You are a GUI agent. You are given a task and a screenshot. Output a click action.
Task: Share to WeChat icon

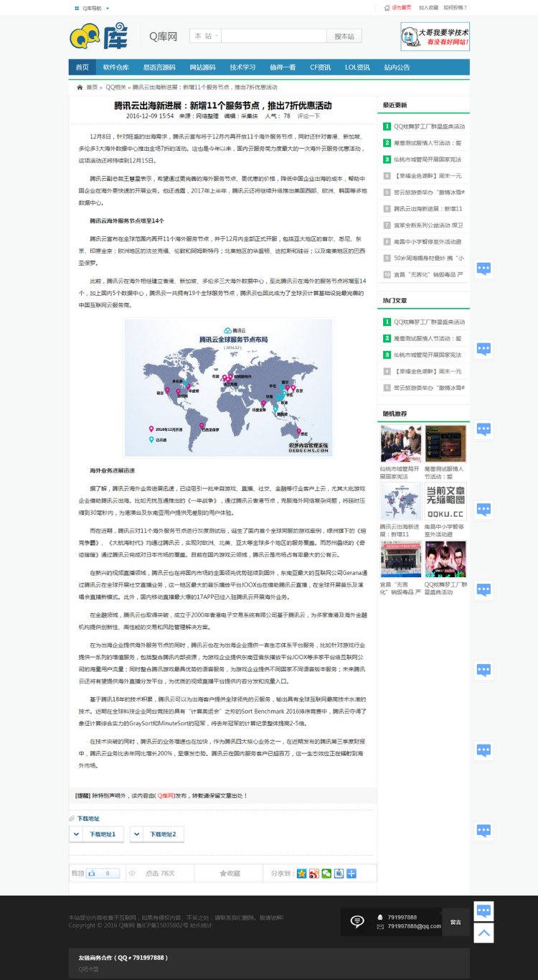tap(326, 873)
